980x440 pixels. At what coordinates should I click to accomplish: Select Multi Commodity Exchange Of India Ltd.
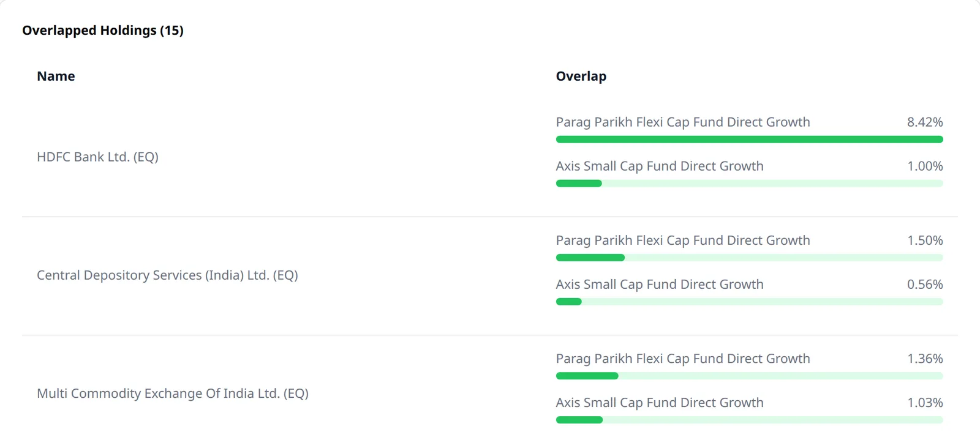[x=173, y=393]
